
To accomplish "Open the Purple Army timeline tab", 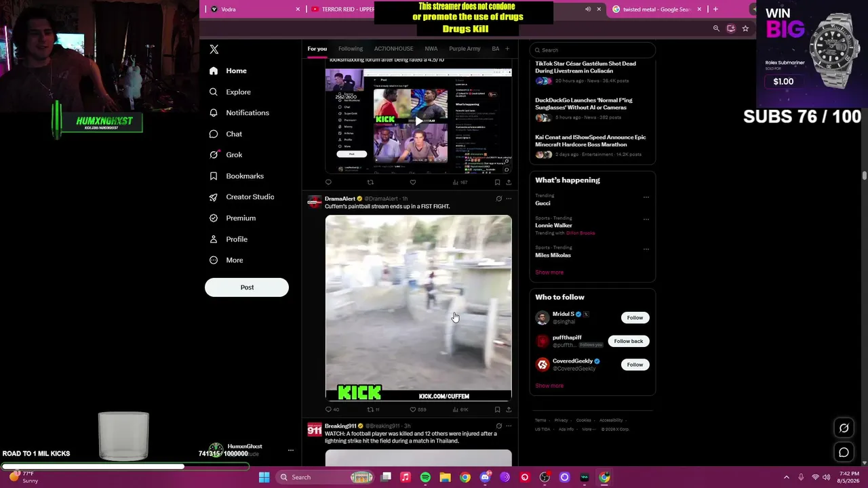I will 465,49.
